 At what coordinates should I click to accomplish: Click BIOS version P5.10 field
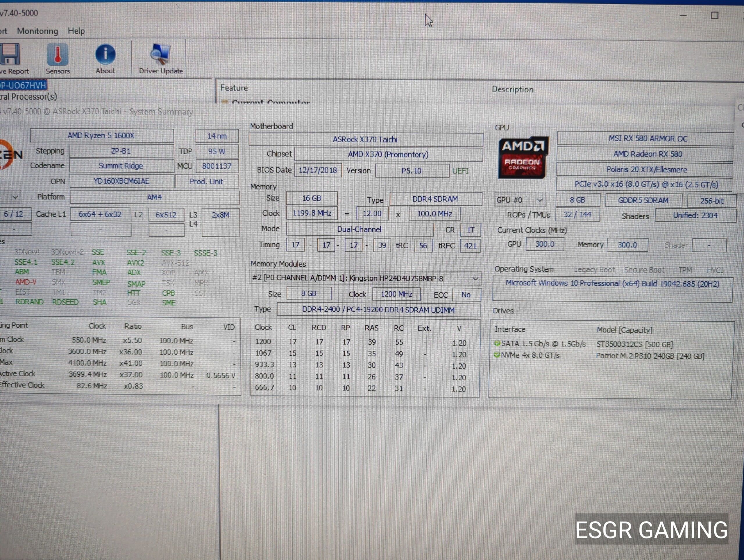(x=412, y=171)
